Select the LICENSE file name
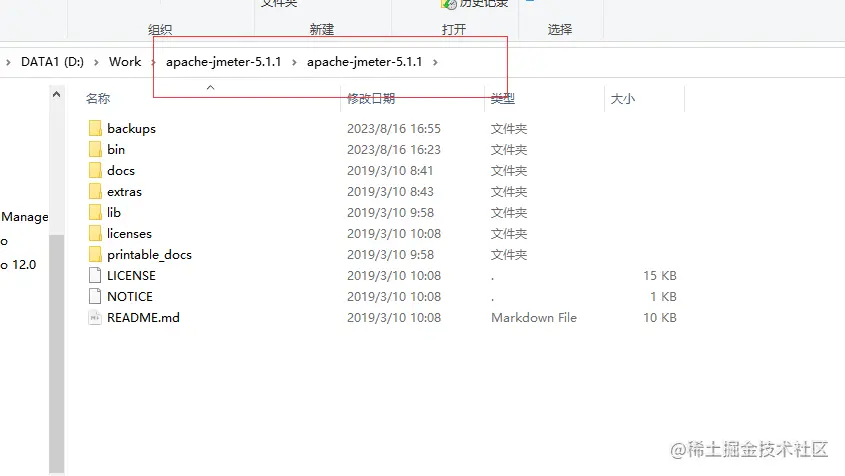This screenshot has width=845, height=476. pyautogui.click(x=131, y=275)
